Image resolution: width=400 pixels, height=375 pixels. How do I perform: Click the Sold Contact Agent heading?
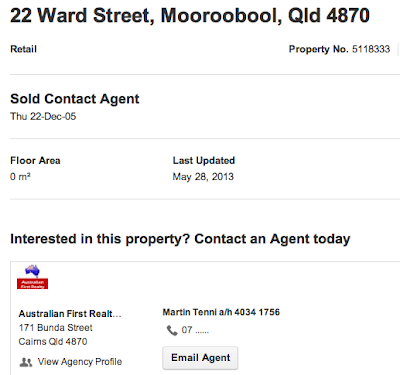75,99
